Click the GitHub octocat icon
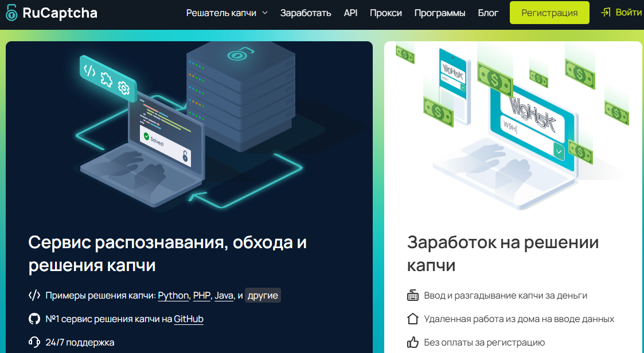This screenshot has height=353, width=644. pos(34,319)
